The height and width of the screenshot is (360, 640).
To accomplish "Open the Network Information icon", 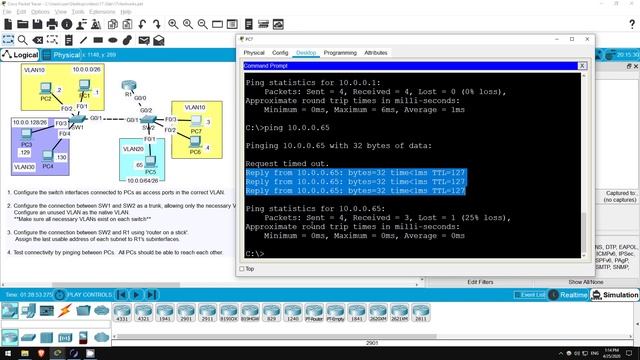I will [x=67, y=24].
